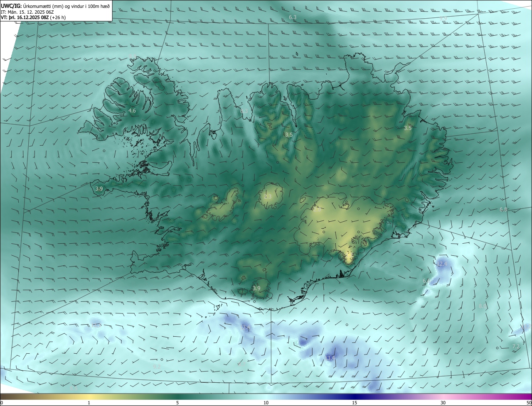The height and width of the screenshot is (406, 532).
Task: Click the initial time line 'IT: Mán. 15. 12. 2025 06Z'
Action: (x=27, y=12)
